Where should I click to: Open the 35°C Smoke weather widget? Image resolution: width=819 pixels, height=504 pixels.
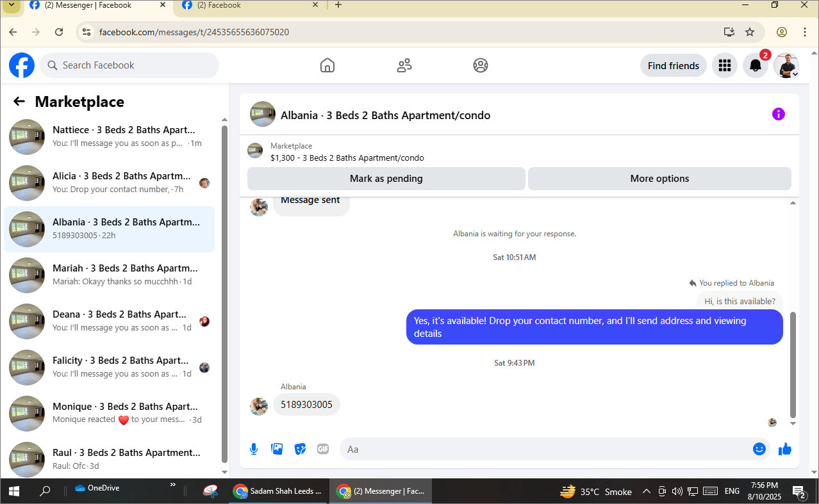(596, 491)
